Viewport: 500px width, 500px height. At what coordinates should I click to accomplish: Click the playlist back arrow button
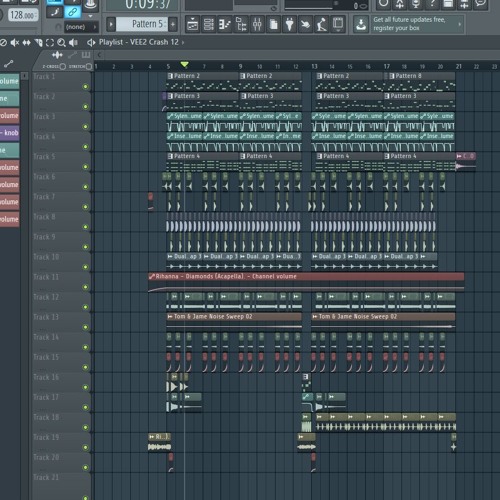tap(99, 55)
